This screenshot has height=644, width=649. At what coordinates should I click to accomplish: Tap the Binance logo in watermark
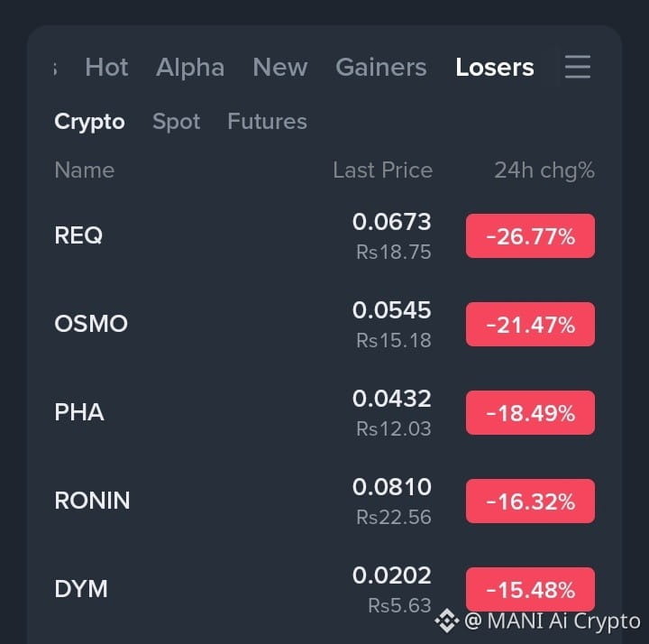(x=446, y=621)
